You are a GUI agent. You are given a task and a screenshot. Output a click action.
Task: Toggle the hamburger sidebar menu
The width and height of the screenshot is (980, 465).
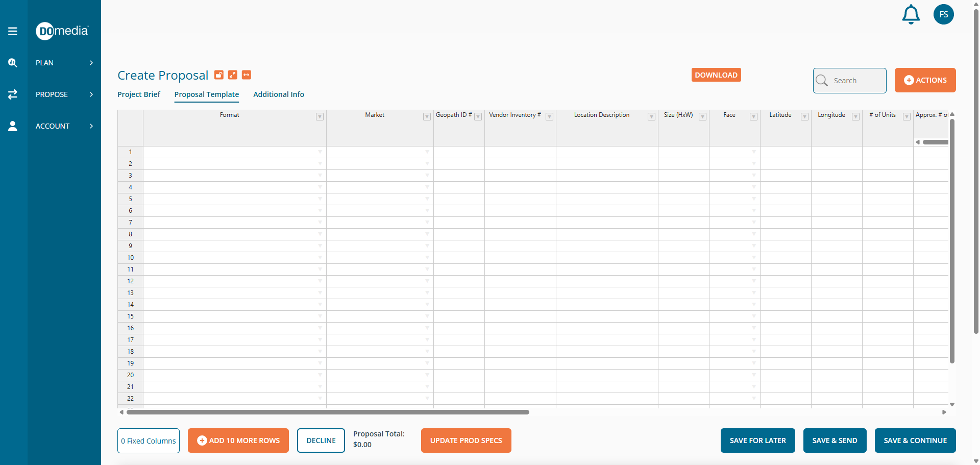click(13, 31)
